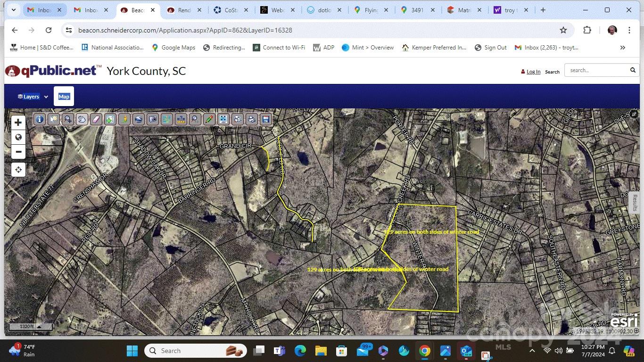This screenshot has height=362, width=644.
Task: Switch to the Map tab
Action: click(64, 97)
